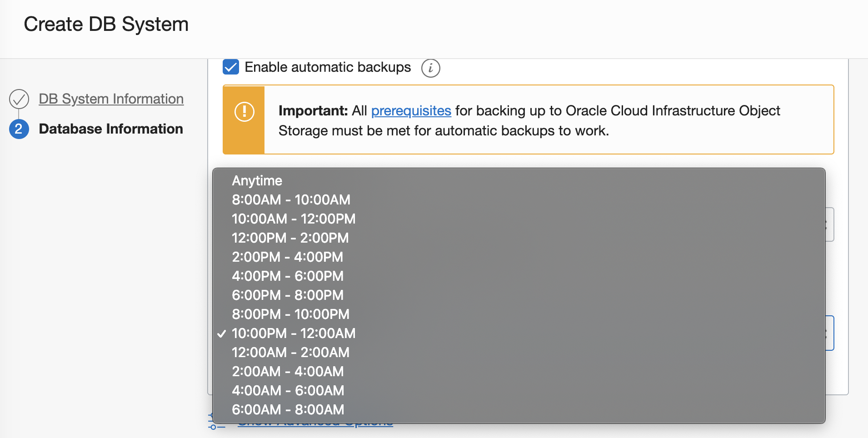Go to DB System Information step
868x438 pixels.
(x=111, y=99)
